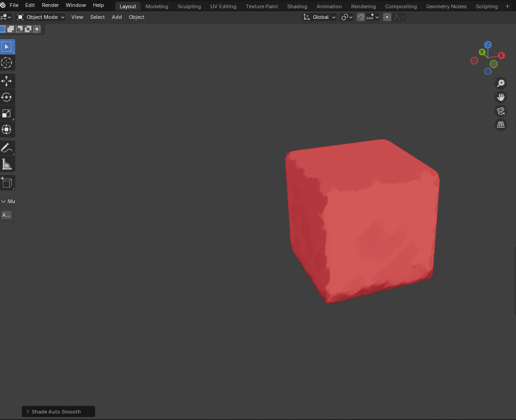Activate the Move tool
The image size is (516, 420).
tap(7, 82)
